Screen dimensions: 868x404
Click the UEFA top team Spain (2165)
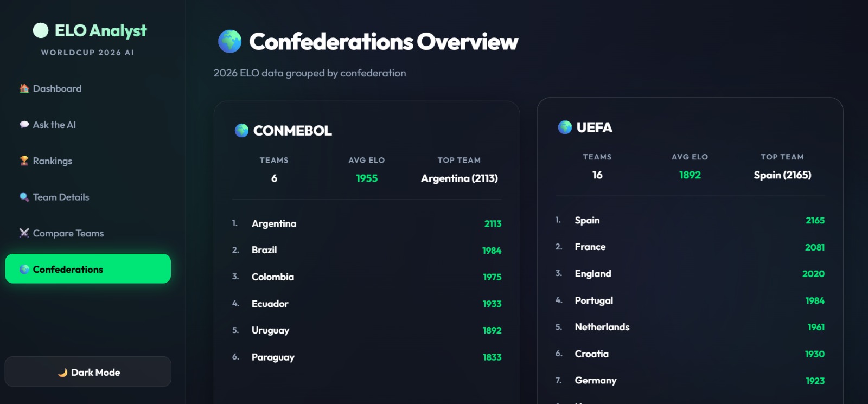tap(782, 175)
